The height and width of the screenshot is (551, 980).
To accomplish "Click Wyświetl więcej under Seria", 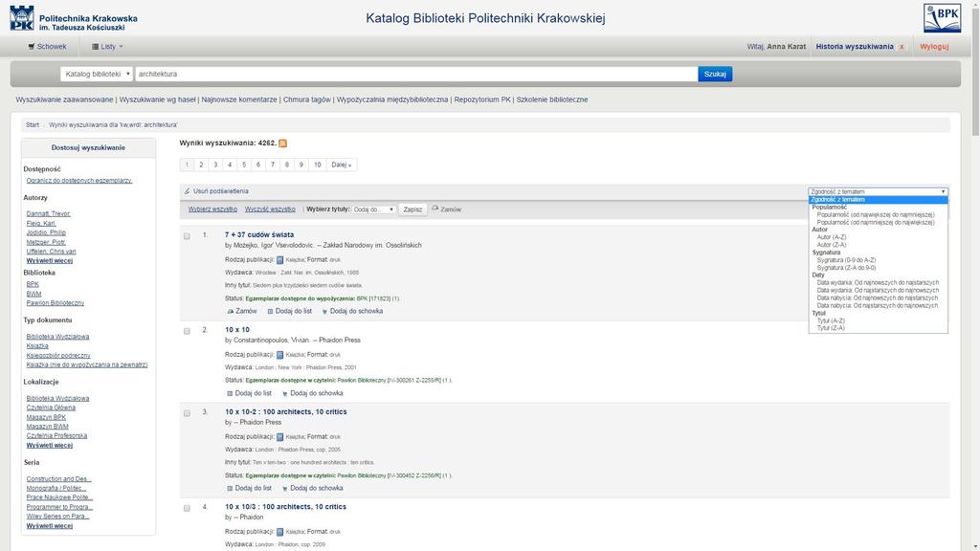I will 50,526.
